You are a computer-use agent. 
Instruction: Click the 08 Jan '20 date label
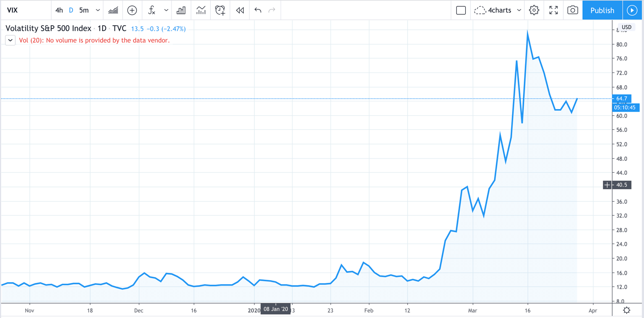tap(276, 309)
